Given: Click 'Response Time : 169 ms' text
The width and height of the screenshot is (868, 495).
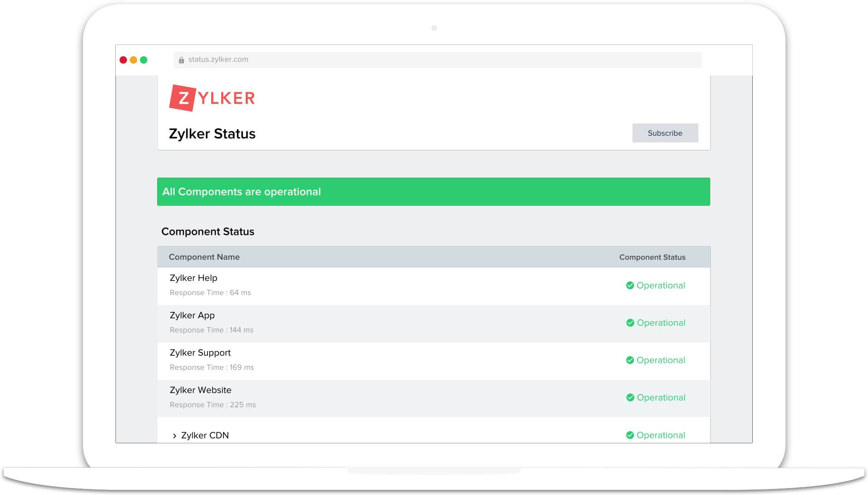Looking at the screenshot, I should (x=212, y=367).
